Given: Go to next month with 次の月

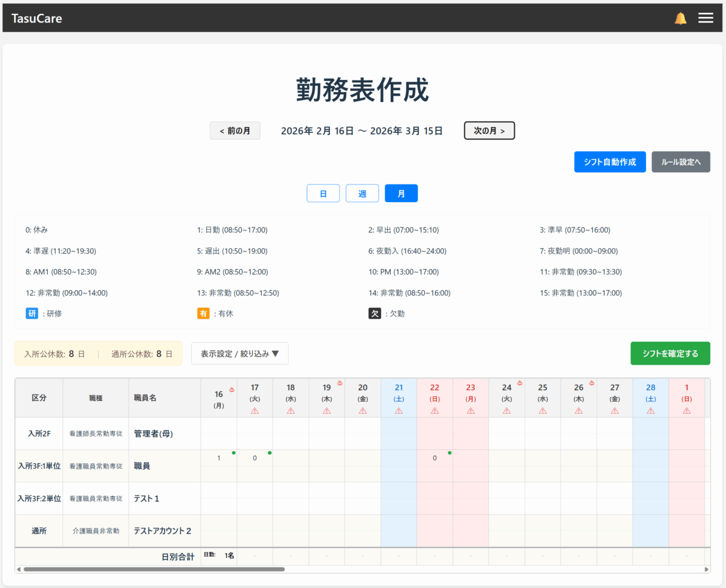Looking at the screenshot, I should click(x=489, y=131).
